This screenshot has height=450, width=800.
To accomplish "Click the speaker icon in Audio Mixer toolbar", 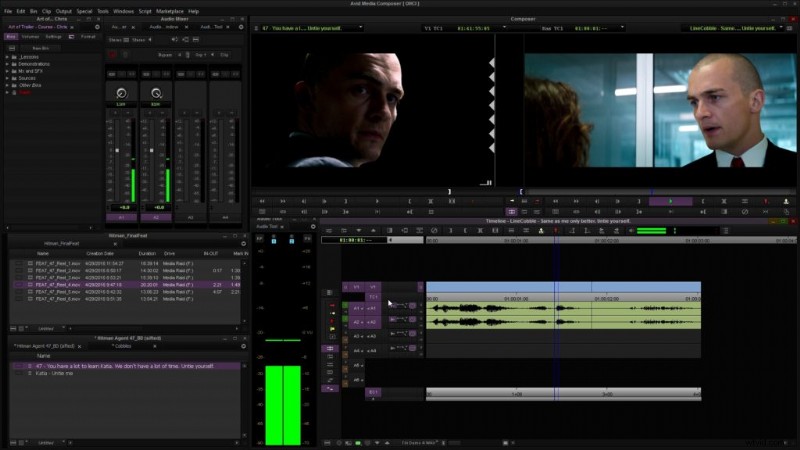I will click(x=174, y=39).
